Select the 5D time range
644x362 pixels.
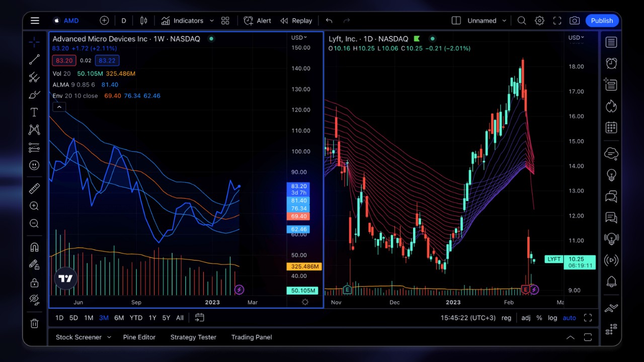click(73, 318)
